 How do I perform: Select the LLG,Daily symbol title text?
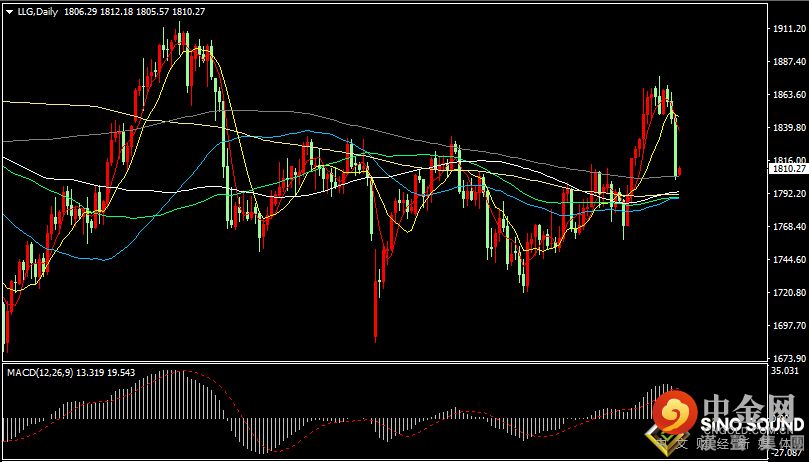coord(38,11)
